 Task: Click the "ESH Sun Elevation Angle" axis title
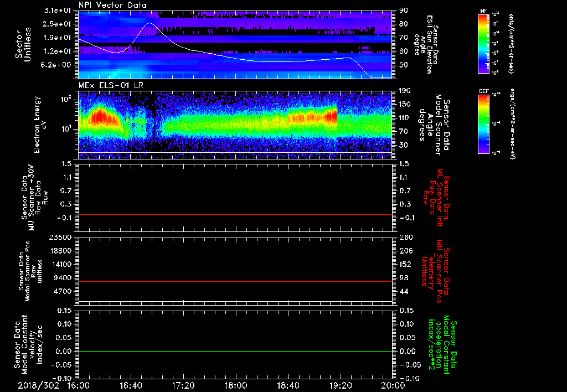[426, 44]
